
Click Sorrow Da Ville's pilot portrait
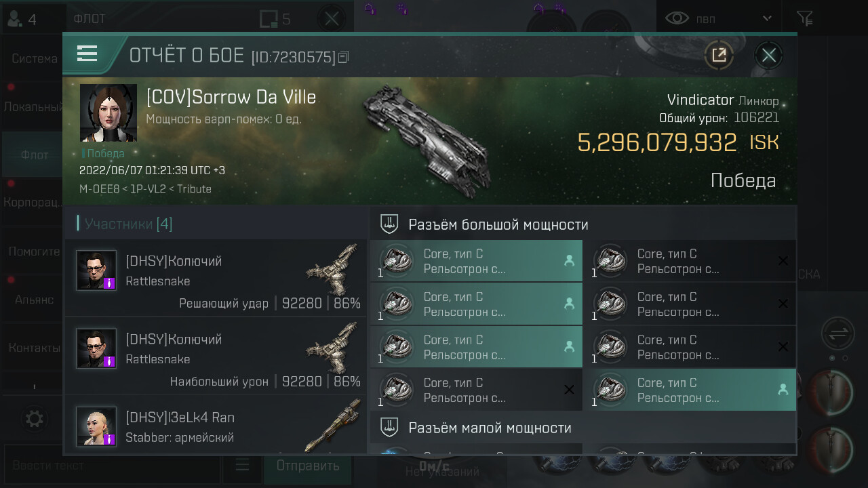(108, 113)
